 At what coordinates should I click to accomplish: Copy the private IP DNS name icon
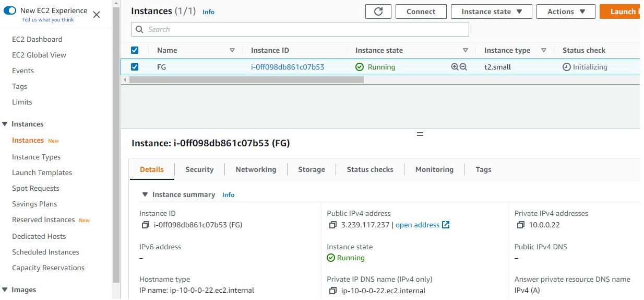point(333,291)
